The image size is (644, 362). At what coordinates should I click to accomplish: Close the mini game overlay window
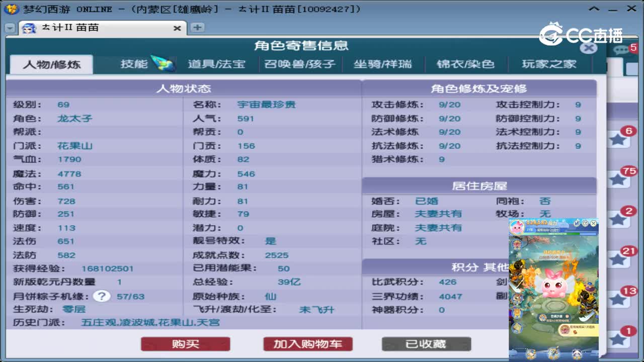[x=594, y=223]
